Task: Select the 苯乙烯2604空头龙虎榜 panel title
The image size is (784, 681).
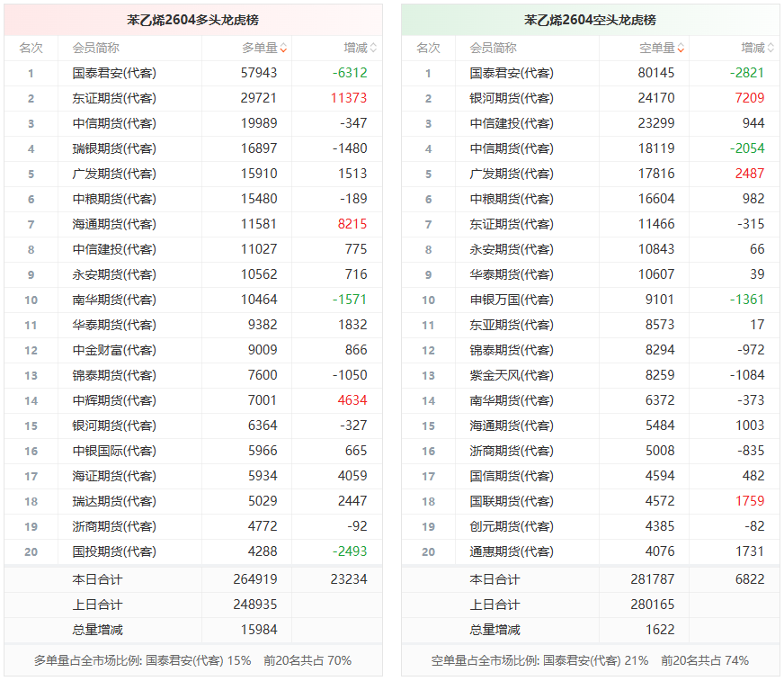Action: (x=590, y=20)
